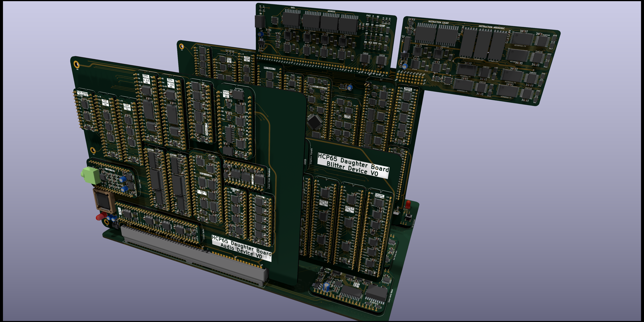Click the ADDRESS heading on top board
Image resolution: width=644 pixels, height=322 pixels.
(331, 11)
